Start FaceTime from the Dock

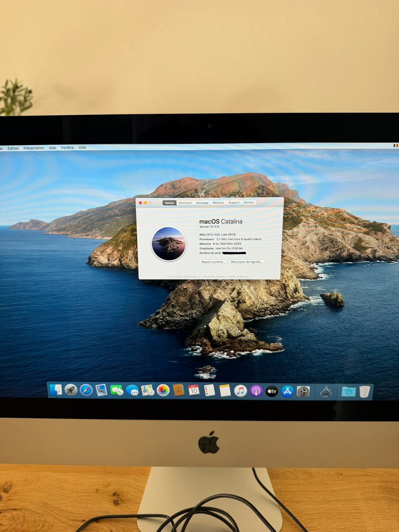pyautogui.click(x=117, y=390)
